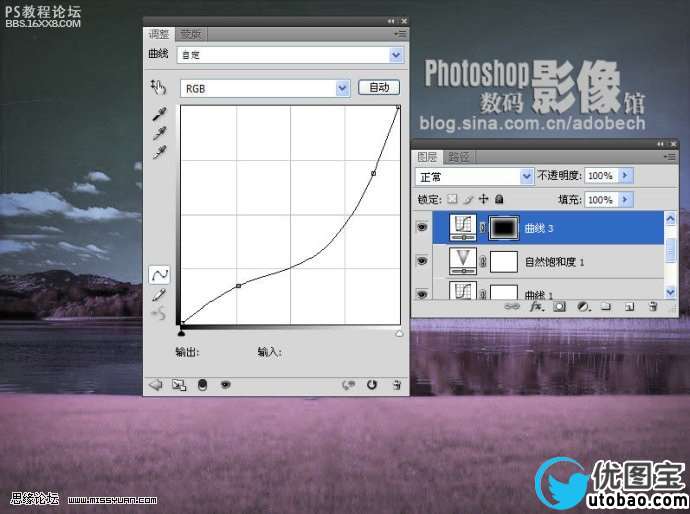
Task: Click the black point slider under curve
Action: click(x=181, y=334)
